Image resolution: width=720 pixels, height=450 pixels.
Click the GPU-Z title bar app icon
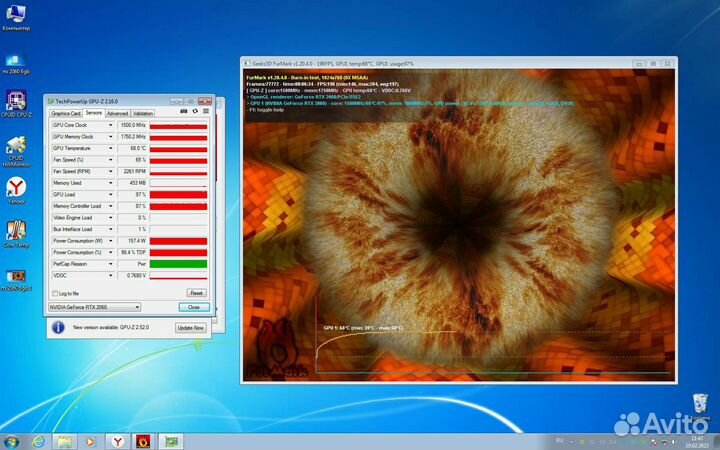pos(51,101)
